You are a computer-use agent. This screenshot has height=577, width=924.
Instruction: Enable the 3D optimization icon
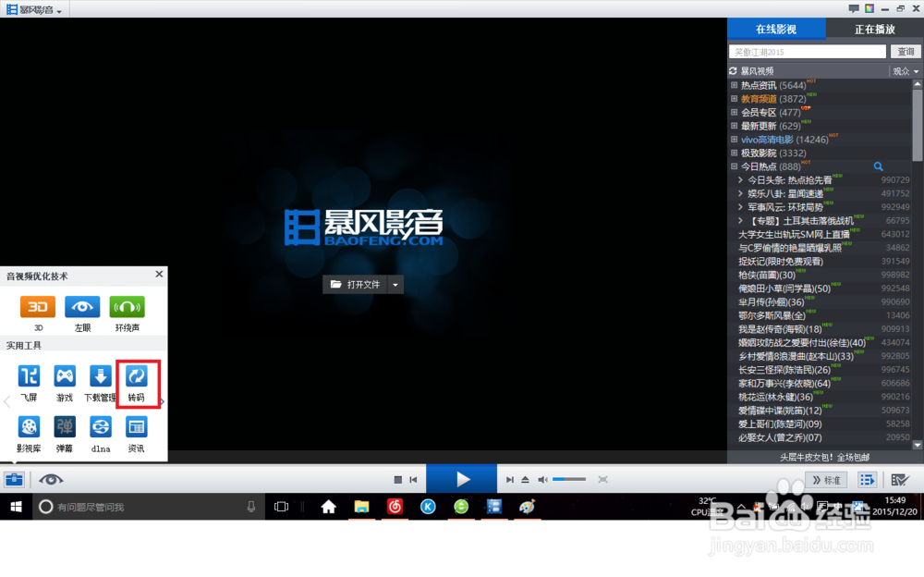[x=38, y=307]
